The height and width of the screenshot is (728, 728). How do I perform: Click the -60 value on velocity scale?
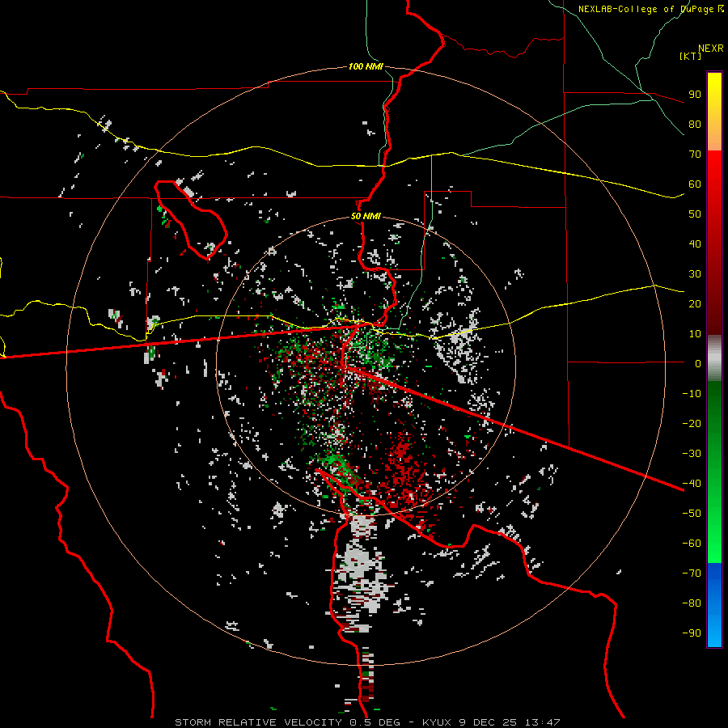click(x=692, y=544)
